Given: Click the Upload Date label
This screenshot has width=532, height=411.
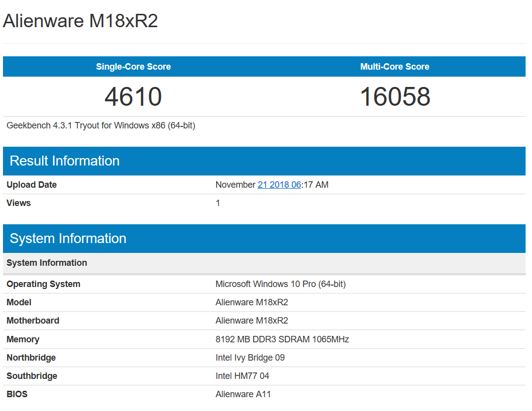Looking at the screenshot, I should [x=32, y=185].
